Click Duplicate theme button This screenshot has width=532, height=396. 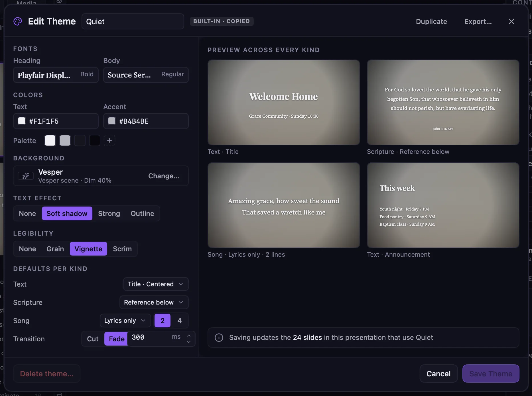point(431,21)
